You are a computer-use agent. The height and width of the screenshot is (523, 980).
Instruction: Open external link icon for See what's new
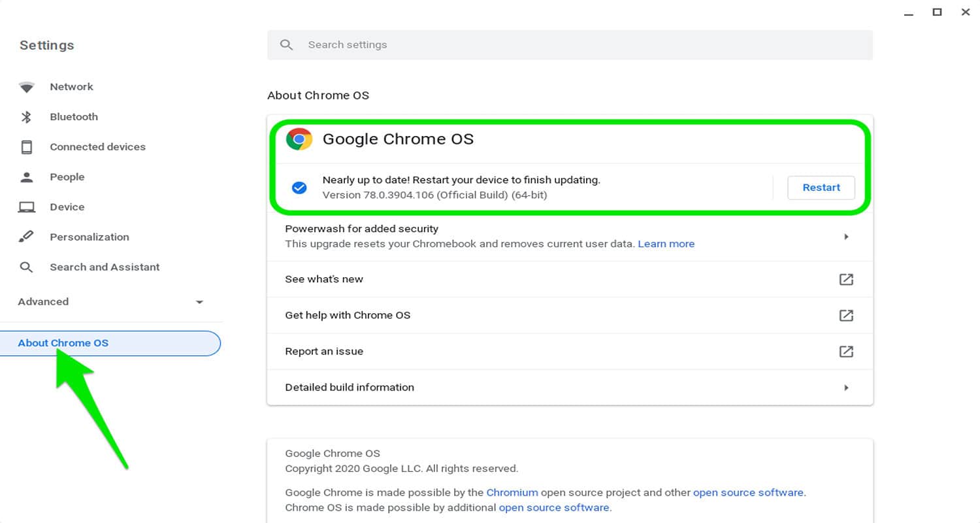[x=846, y=279]
